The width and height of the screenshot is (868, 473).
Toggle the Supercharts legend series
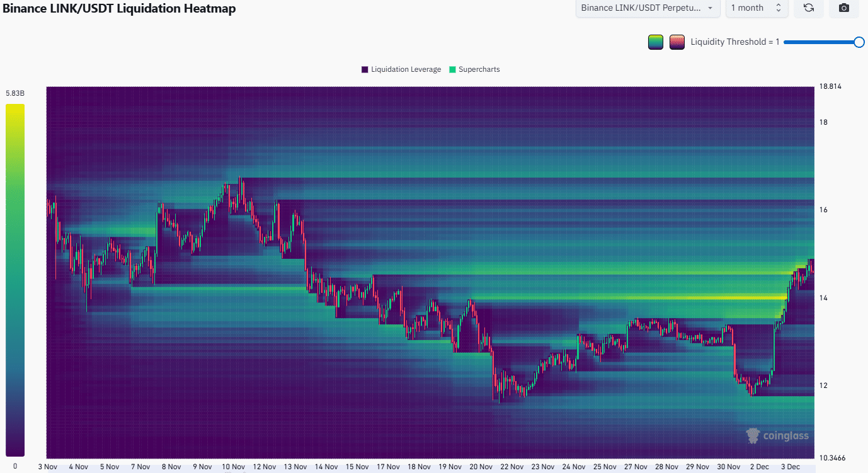coord(474,69)
